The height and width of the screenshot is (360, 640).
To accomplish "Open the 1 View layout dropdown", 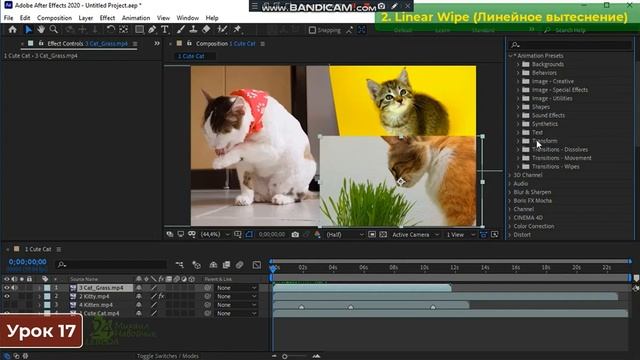I will (x=460, y=235).
